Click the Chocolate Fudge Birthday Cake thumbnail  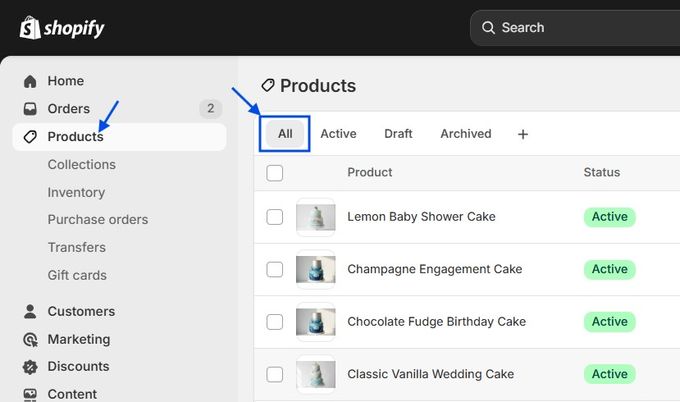coord(316,322)
